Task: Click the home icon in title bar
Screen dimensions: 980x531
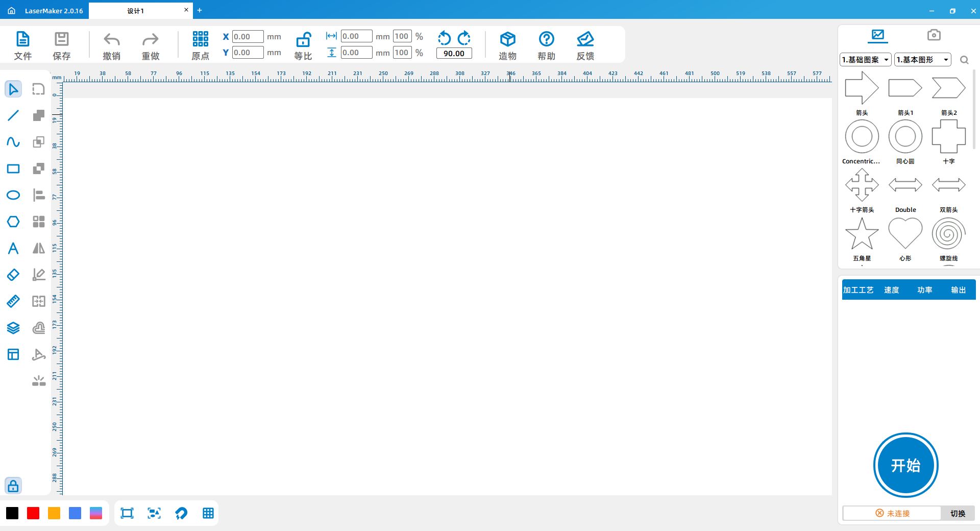Action: coord(11,10)
